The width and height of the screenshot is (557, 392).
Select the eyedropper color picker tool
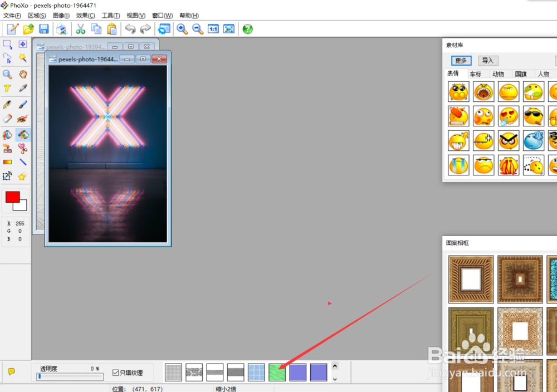(x=23, y=88)
